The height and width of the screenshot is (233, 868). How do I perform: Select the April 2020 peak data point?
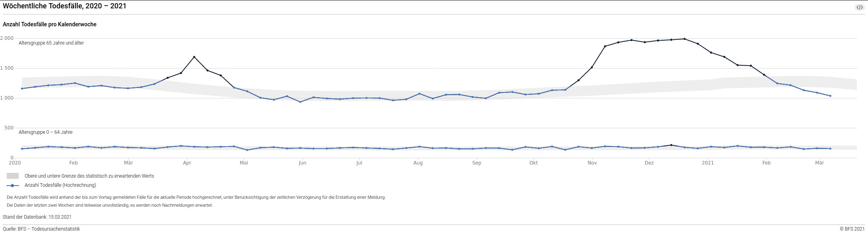coord(194,57)
